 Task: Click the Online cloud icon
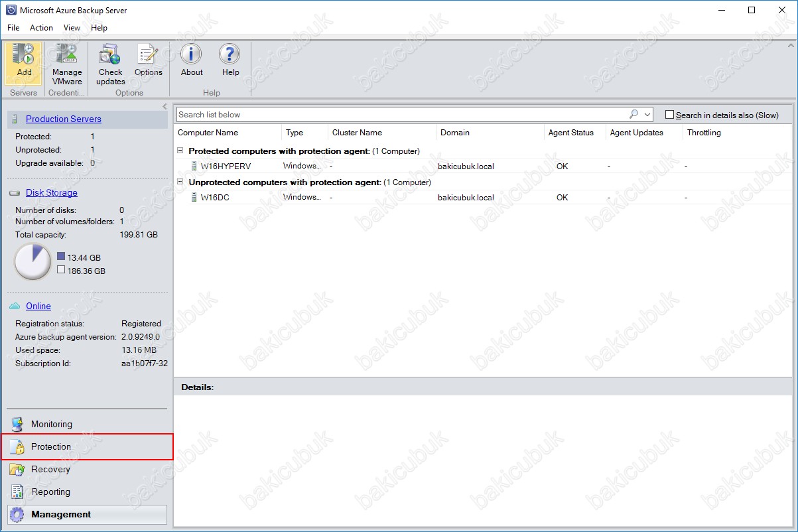pos(15,306)
